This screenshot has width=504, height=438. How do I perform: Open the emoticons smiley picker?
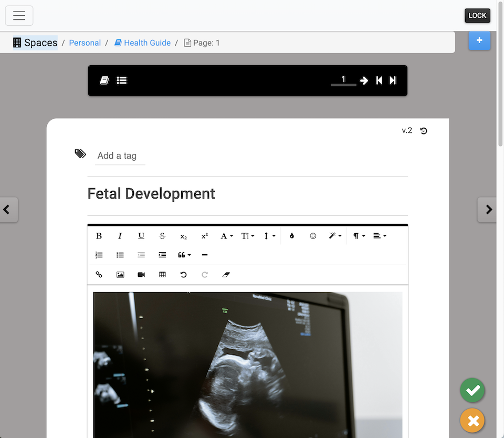click(313, 236)
